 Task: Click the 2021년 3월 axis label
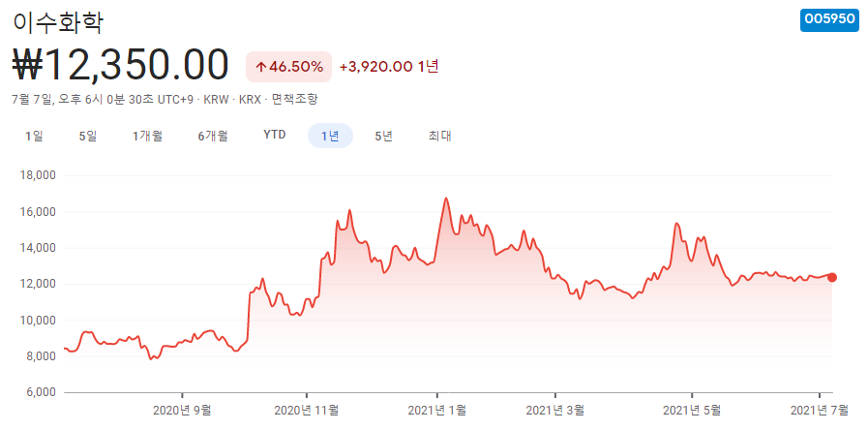(554, 411)
